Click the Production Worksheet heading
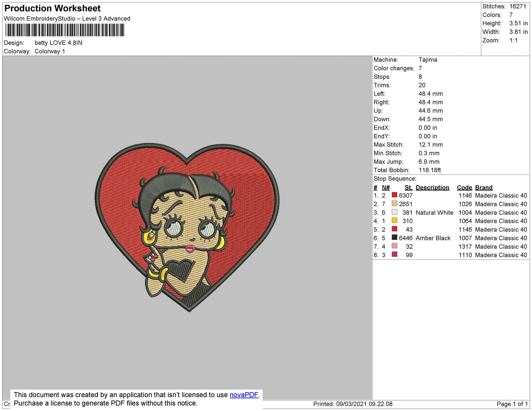 (52, 8)
